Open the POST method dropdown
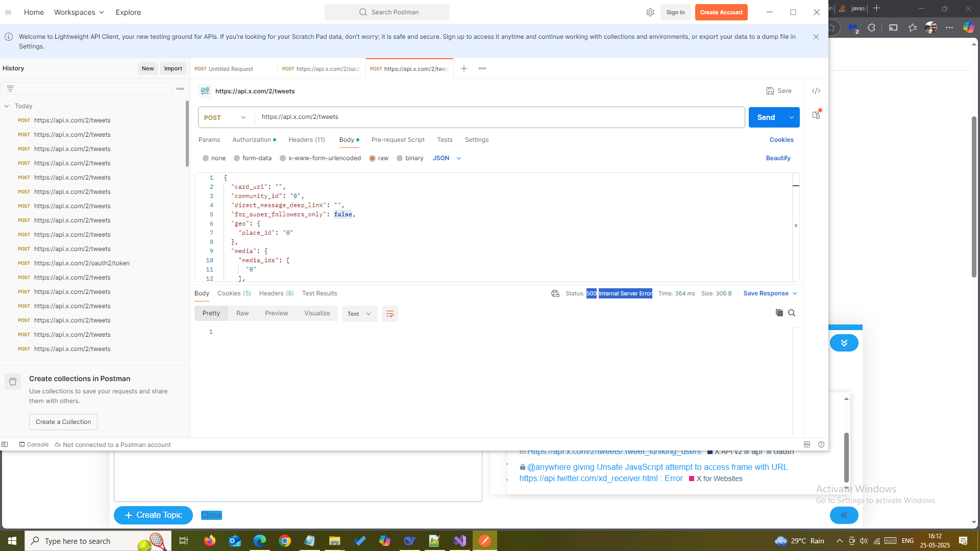980x551 pixels. click(x=225, y=117)
